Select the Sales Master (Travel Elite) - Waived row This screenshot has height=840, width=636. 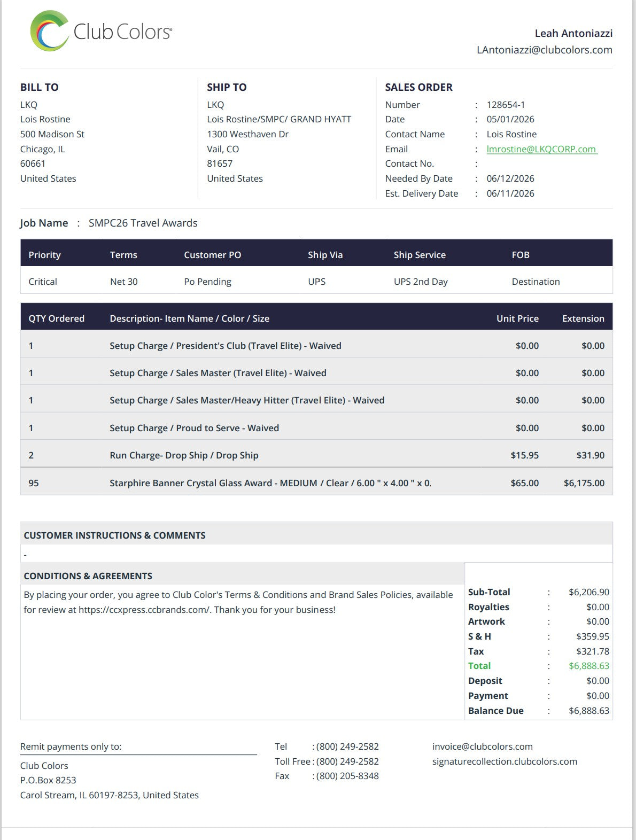click(316, 373)
